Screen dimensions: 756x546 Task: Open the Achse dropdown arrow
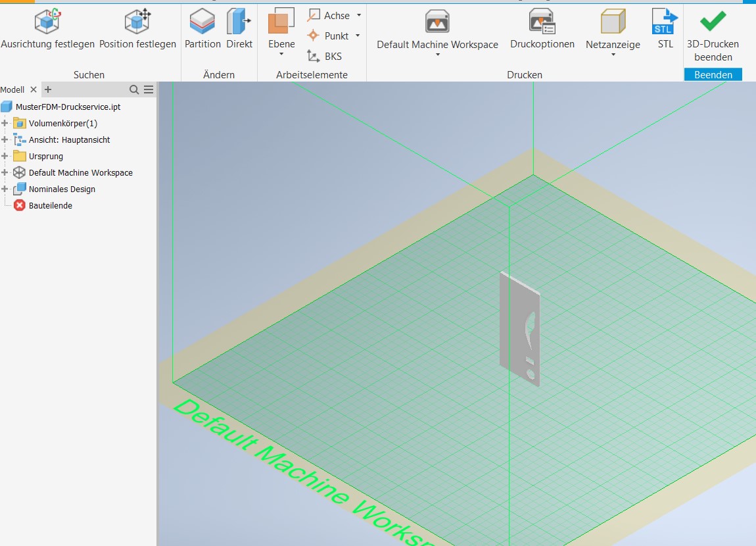(359, 15)
